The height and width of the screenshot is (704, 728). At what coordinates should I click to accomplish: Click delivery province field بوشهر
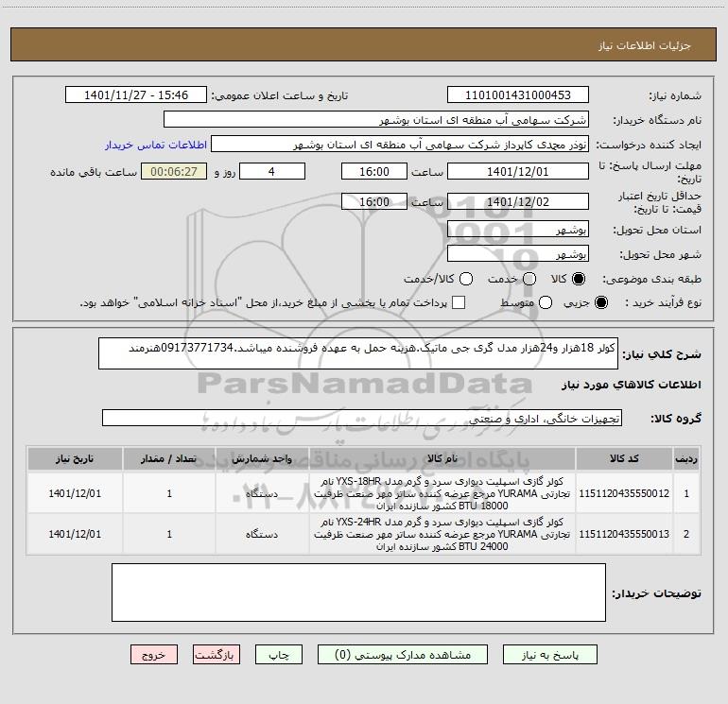[x=518, y=230]
